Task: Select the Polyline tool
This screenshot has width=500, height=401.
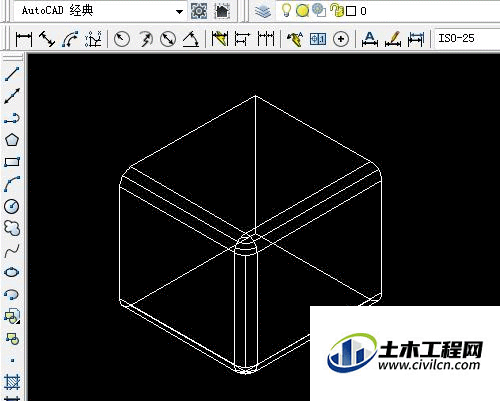Action: pos(12,118)
